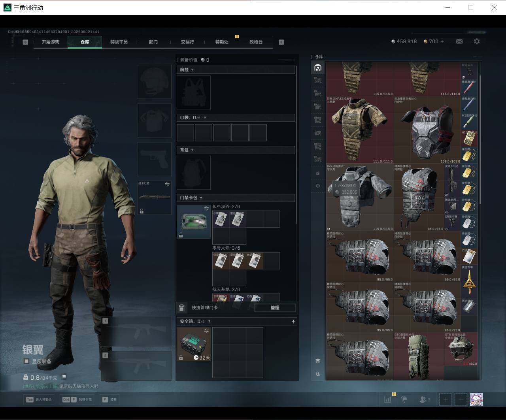Click the help icon next to 门禁卡包
Image resolution: width=506 pixels, height=420 pixels.
201,198
